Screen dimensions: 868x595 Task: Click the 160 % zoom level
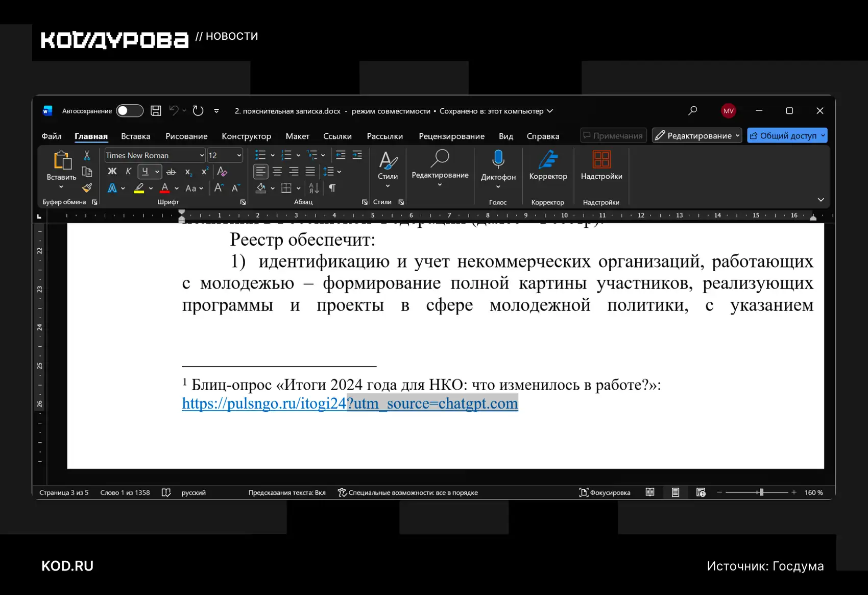click(x=813, y=492)
